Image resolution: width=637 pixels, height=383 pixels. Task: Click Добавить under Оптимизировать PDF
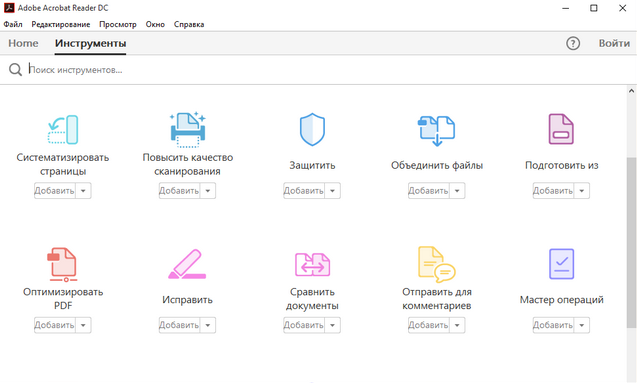(x=54, y=325)
